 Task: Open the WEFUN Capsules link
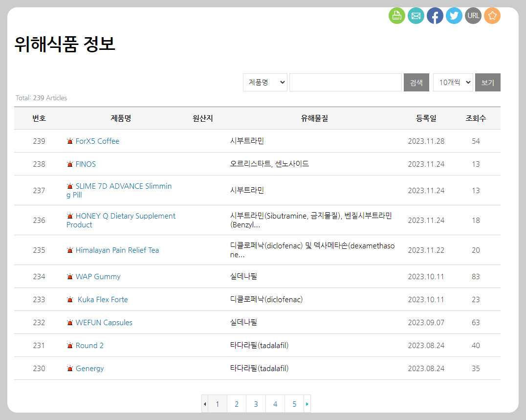click(x=104, y=323)
